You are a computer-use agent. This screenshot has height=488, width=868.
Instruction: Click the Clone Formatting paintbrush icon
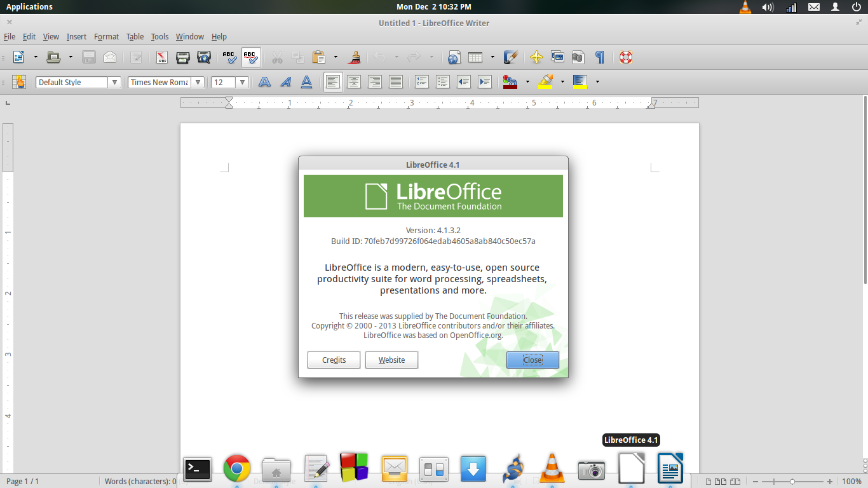point(355,57)
